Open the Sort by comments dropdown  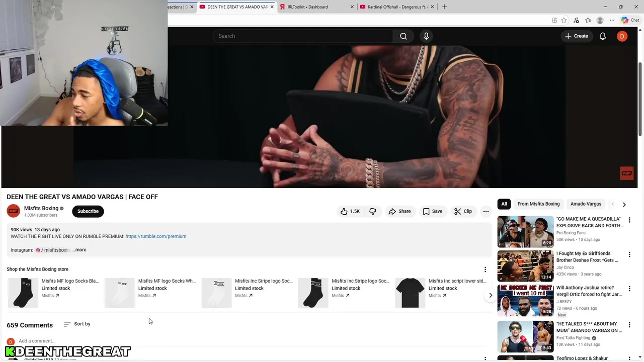point(77,324)
